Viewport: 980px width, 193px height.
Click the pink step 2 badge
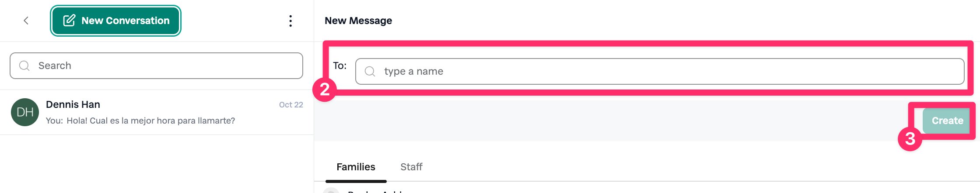[325, 90]
